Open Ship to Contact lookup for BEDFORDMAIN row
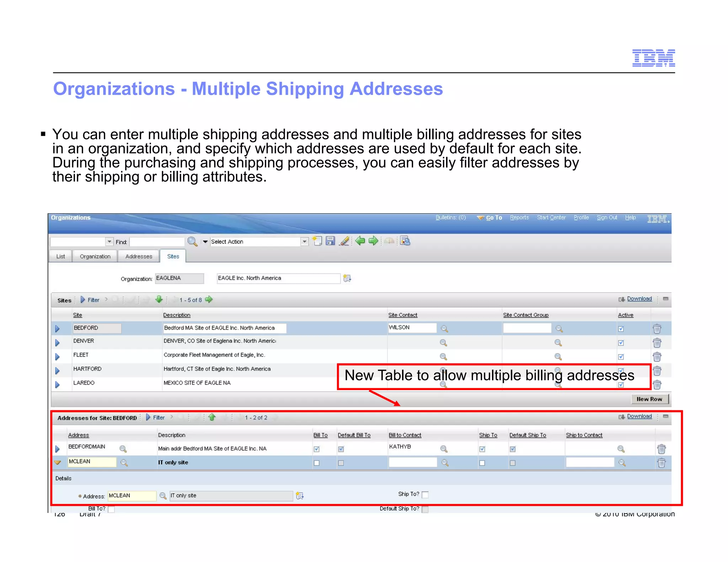 coord(621,449)
